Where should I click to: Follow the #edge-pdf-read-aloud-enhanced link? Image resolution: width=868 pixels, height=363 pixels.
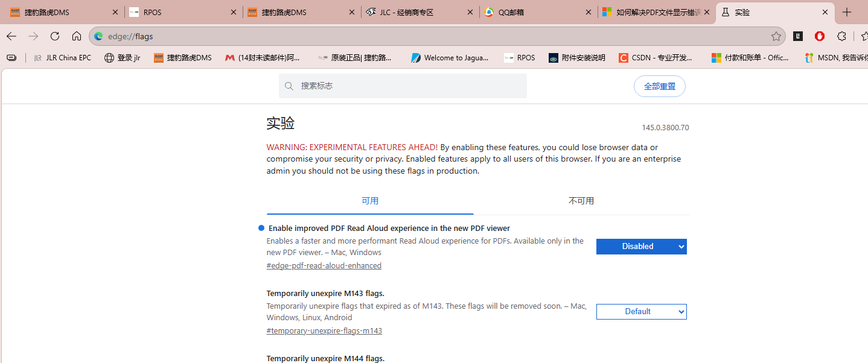324,266
